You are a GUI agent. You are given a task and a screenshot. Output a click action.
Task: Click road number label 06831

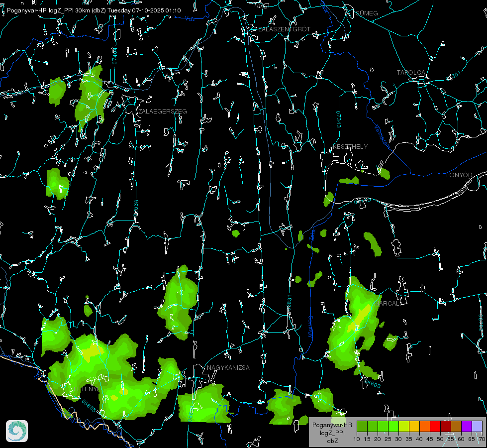(x=290, y=303)
